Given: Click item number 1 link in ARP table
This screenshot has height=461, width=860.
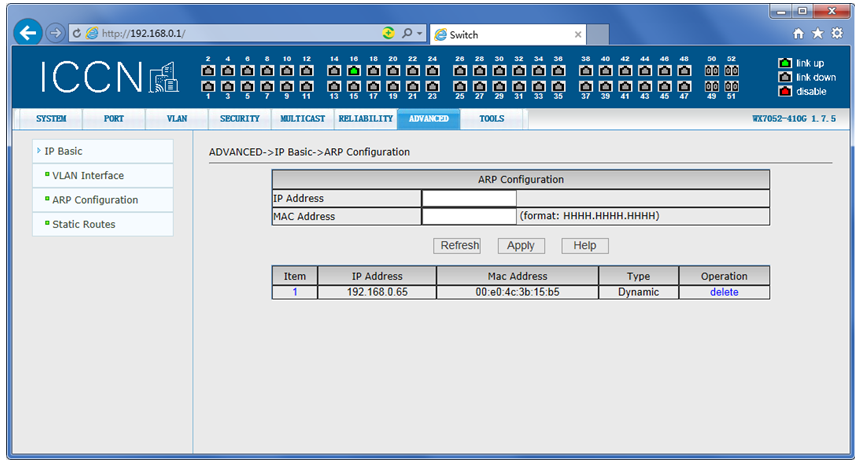Looking at the screenshot, I should click(295, 292).
